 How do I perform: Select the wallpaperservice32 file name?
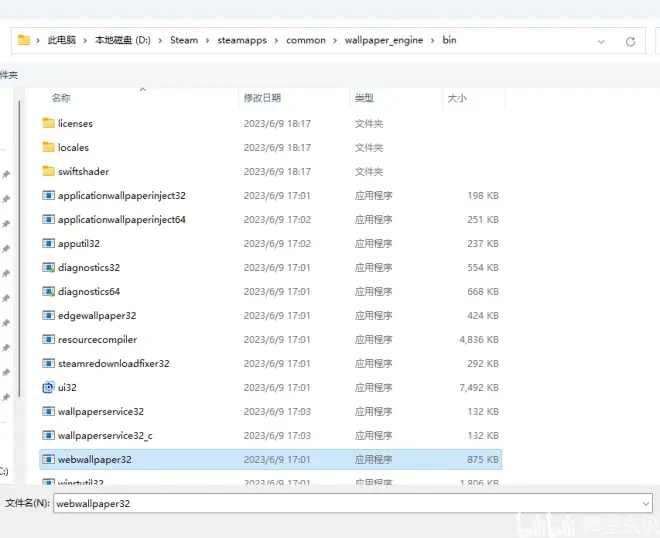[101, 411]
